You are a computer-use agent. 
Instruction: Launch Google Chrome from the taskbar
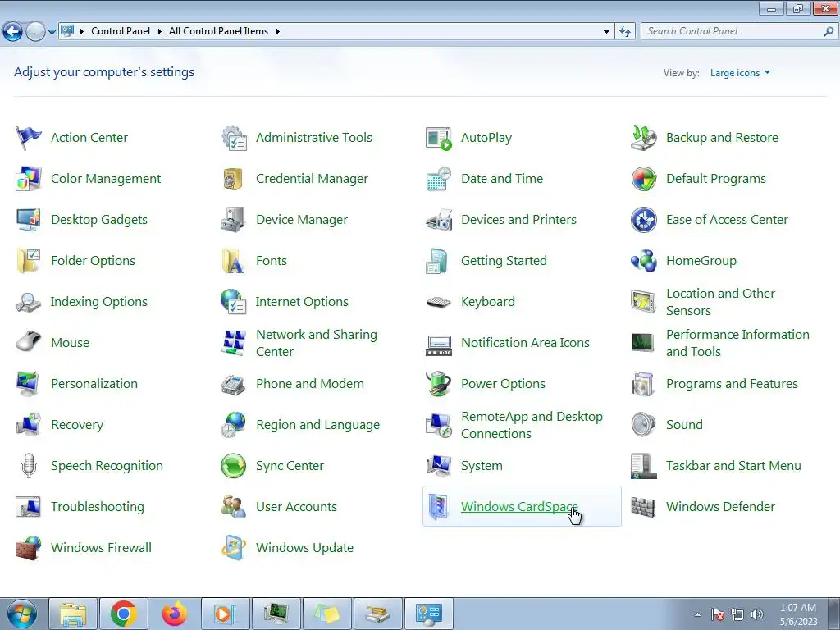[x=123, y=614]
